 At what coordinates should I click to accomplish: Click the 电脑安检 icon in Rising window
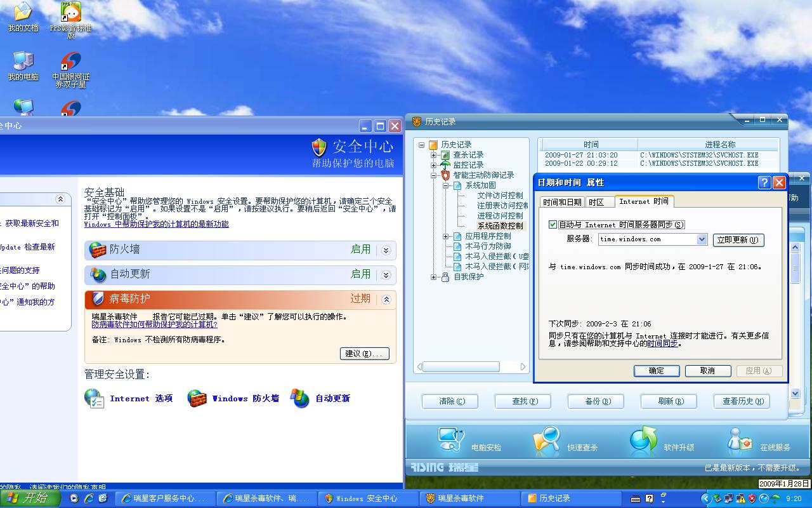click(450, 440)
